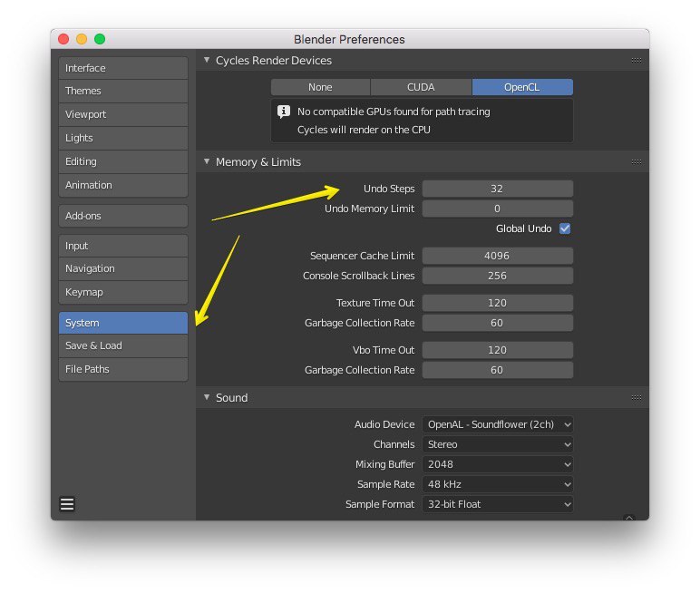This screenshot has width=700, height=593.
Task: Switch to the Lights section
Action: tap(123, 138)
